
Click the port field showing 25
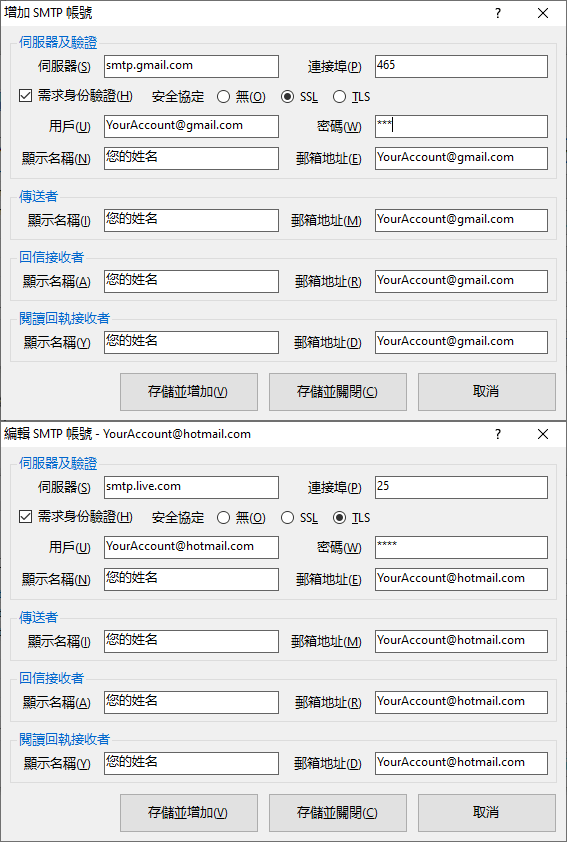pos(461,488)
